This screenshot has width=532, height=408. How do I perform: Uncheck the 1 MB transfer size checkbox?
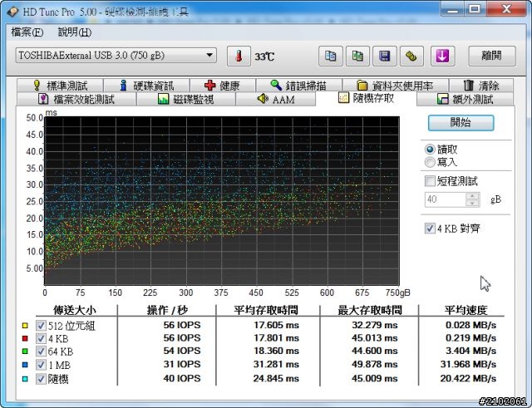click(41, 365)
